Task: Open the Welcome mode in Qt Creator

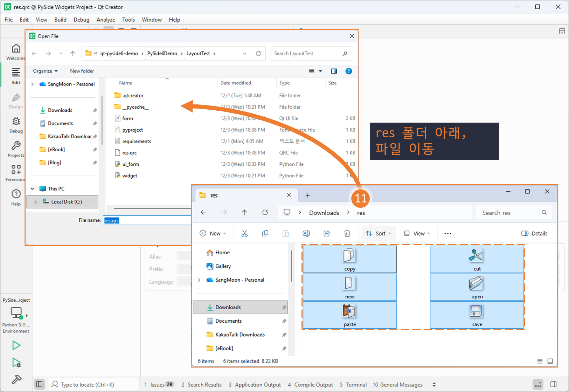Action: pyautogui.click(x=16, y=52)
